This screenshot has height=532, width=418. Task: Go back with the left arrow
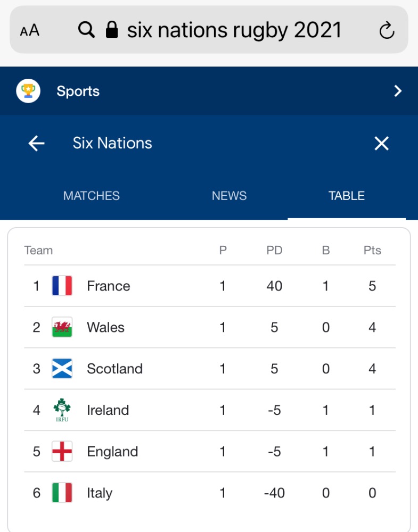[x=36, y=143]
